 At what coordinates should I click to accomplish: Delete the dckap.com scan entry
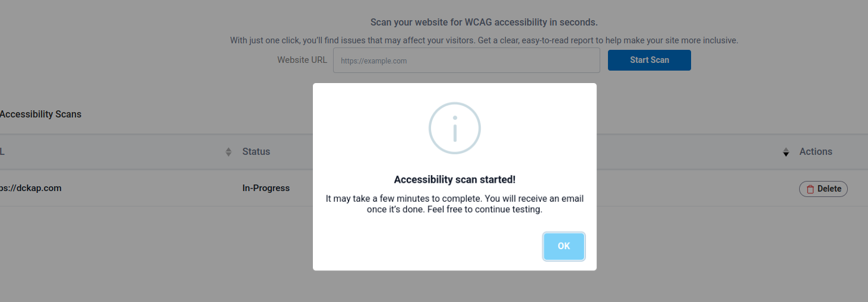point(823,189)
